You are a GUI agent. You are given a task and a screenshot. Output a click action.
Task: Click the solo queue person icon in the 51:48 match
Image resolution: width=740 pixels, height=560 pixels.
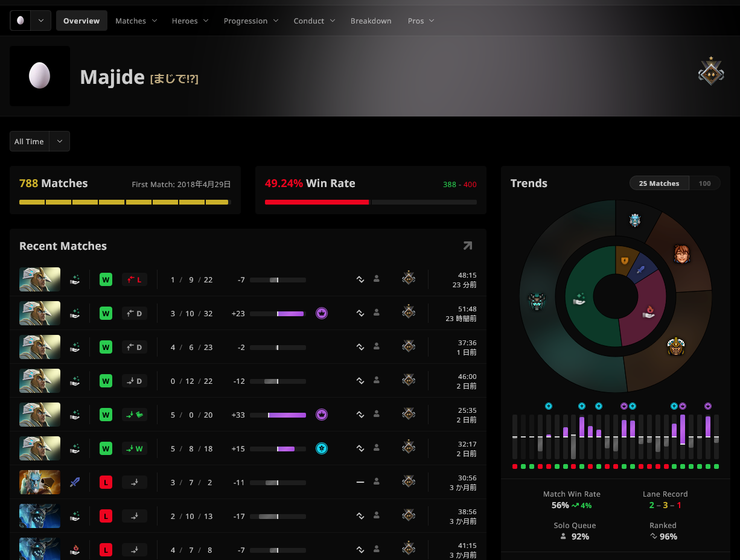[x=377, y=313]
